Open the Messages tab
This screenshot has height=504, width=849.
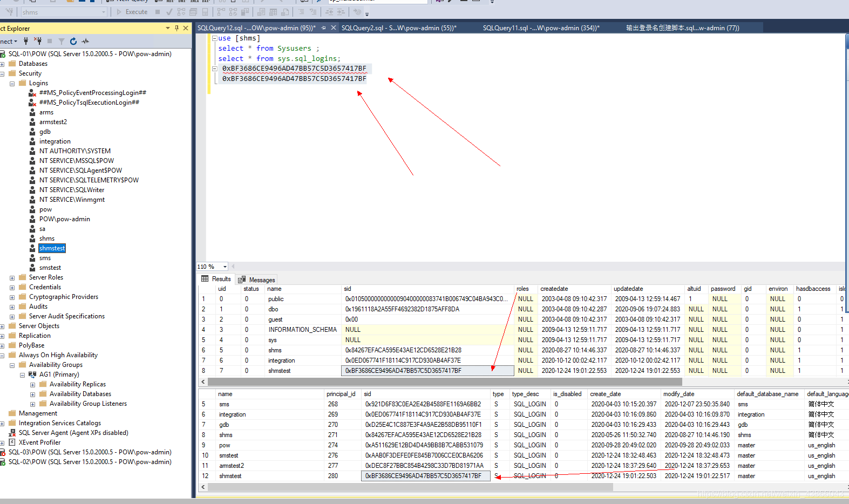(257, 280)
